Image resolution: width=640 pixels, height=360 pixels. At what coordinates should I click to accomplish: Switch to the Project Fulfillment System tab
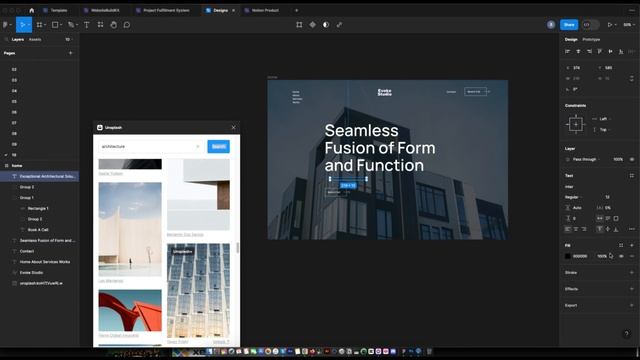click(x=166, y=10)
